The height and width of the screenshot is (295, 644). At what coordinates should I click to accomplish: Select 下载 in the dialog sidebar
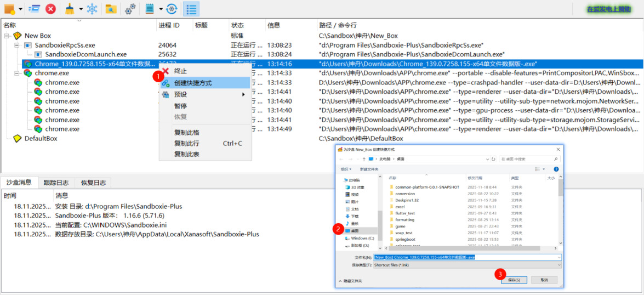coord(355,216)
